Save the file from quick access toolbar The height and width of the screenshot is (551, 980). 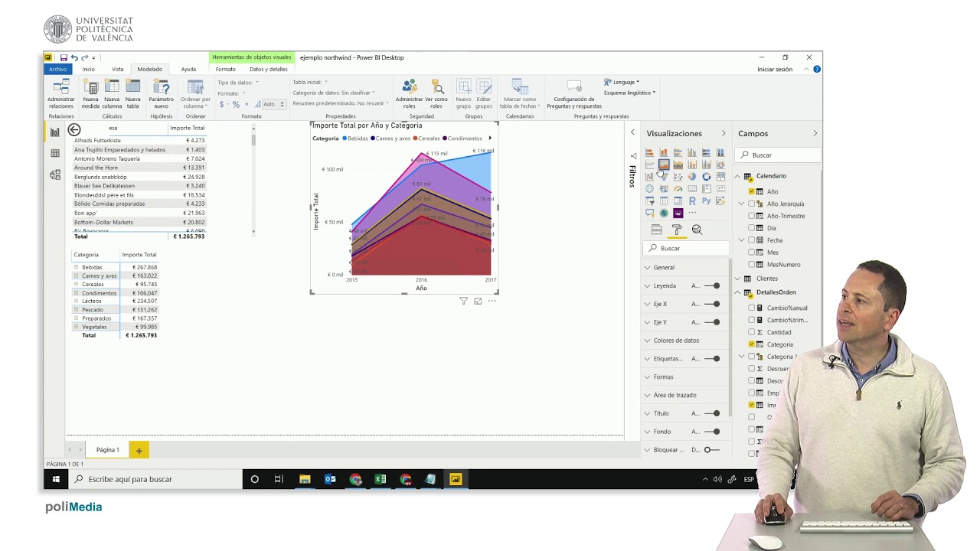pyautogui.click(x=64, y=57)
